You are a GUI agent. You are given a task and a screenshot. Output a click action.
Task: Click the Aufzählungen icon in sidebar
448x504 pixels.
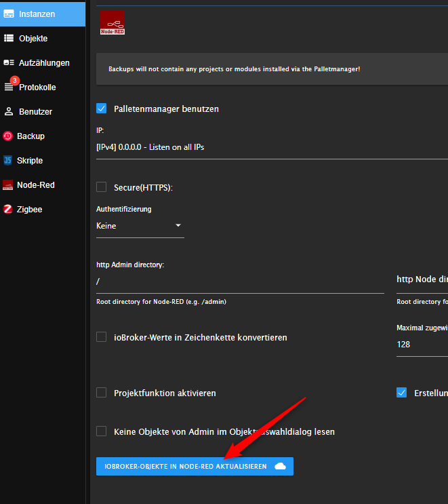coord(9,62)
